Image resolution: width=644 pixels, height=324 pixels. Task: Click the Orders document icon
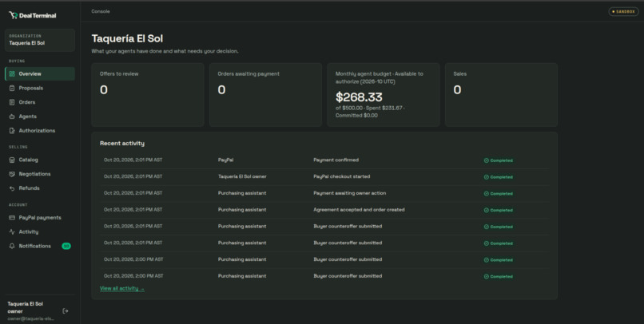(x=12, y=102)
